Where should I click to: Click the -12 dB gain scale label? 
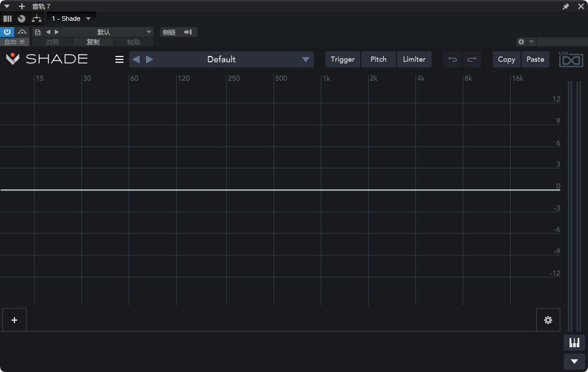pyautogui.click(x=555, y=273)
